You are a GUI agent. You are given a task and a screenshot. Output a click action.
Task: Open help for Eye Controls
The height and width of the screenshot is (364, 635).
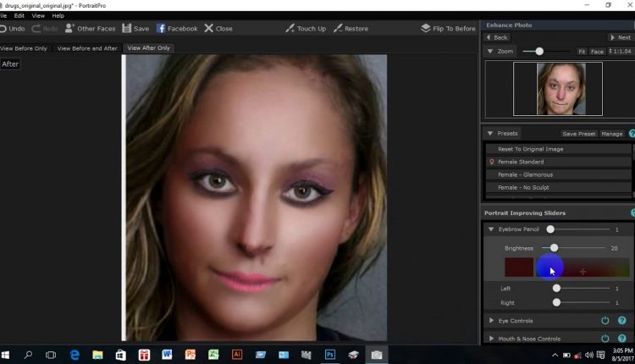tap(622, 321)
